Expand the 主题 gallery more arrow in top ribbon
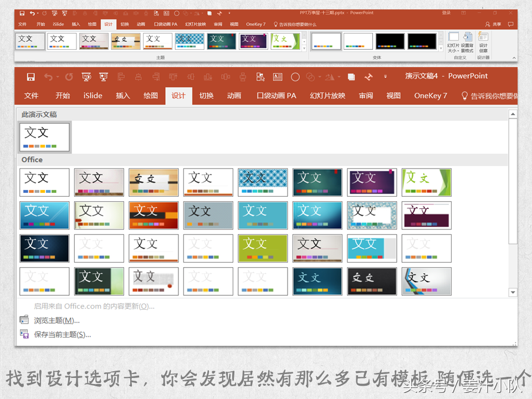 click(x=304, y=49)
